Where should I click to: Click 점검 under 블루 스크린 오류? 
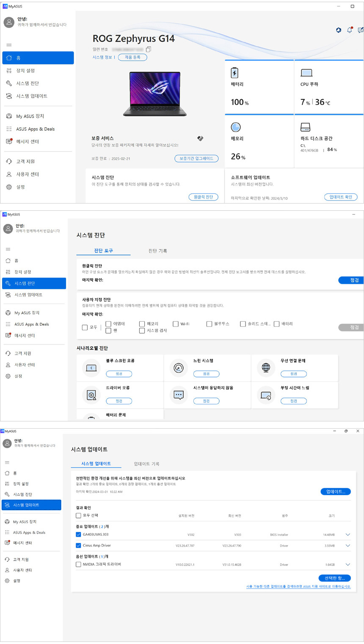119,374
